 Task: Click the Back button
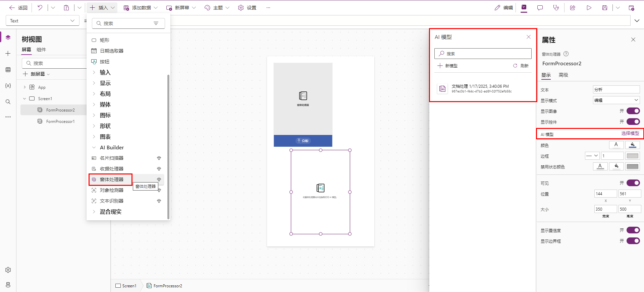pos(18,8)
